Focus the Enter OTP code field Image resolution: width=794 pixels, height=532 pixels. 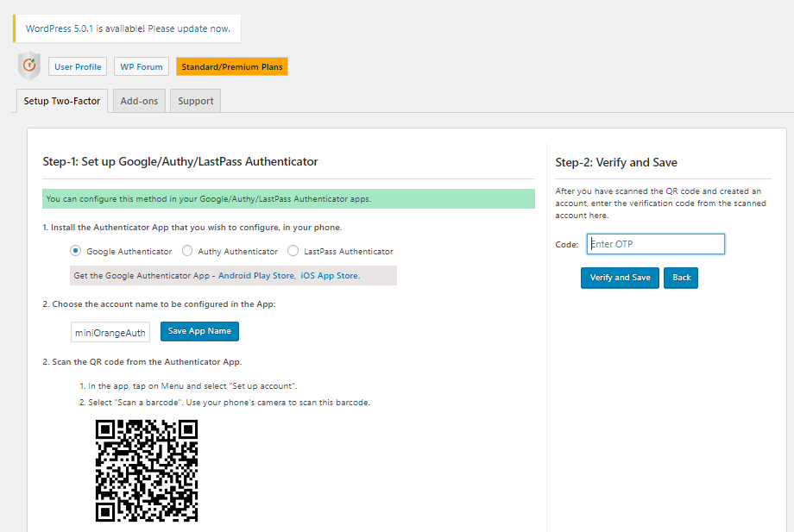click(x=656, y=244)
